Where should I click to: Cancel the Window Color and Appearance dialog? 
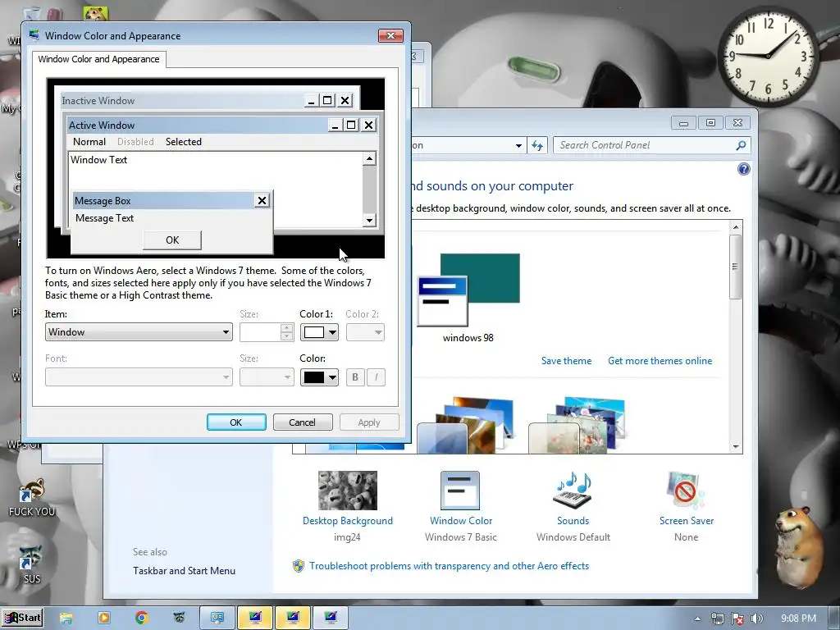point(302,422)
